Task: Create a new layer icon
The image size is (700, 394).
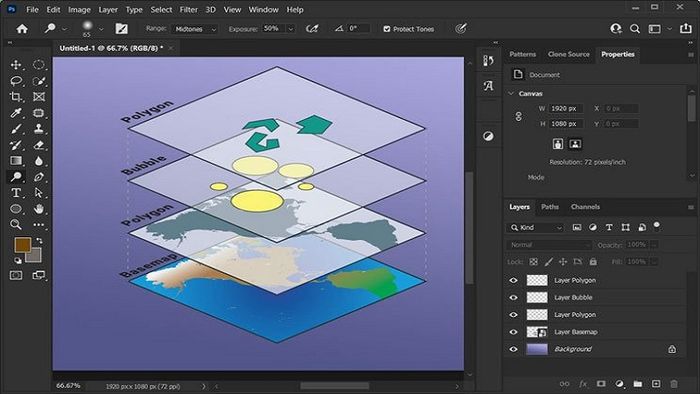Action: point(656,384)
